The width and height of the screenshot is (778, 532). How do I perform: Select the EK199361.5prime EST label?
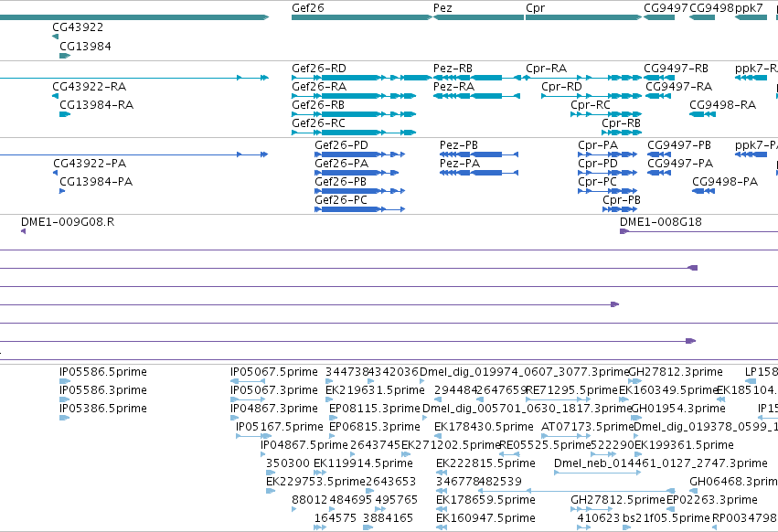[x=684, y=446]
